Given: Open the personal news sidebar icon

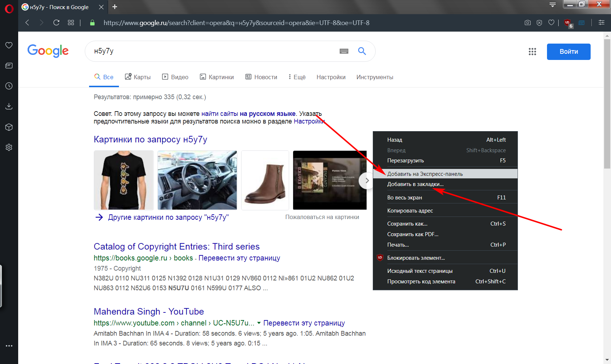Looking at the screenshot, I should point(9,65).
